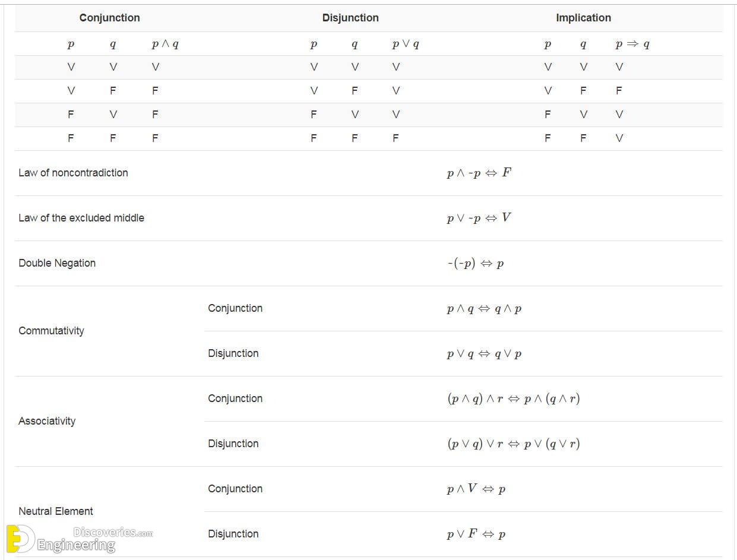Click the neutral element formula p ∧ V ⇔ p
Image resolution: width=737 pixels, height=560 pixels.
[x=476, y=489]
